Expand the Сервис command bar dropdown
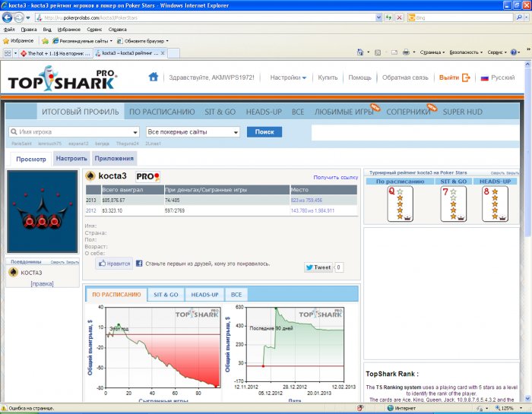Image resolution: width=532 pixels, height=414 pixels. (497, 52)
